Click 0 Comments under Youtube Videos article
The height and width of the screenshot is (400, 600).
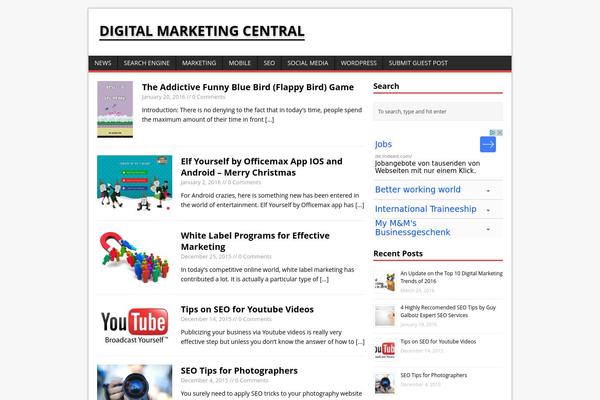tap(255, 319)
